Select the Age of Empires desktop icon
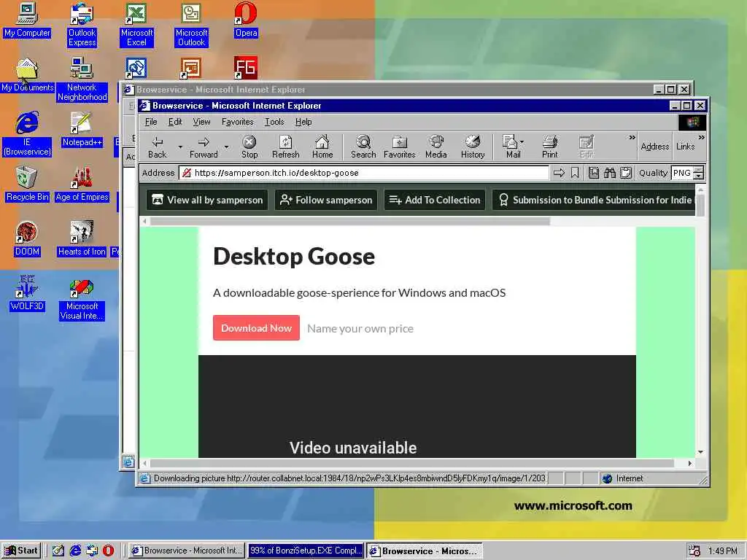The width and height of the screenshot is (747, 560). click(82, 184)
